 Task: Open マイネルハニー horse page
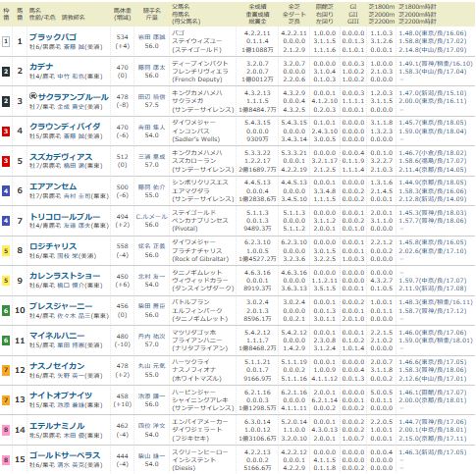pos(57,336)
